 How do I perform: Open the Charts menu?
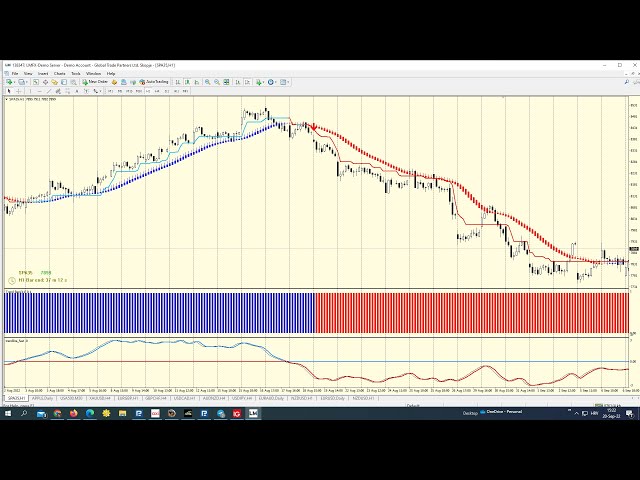point(59,73)
